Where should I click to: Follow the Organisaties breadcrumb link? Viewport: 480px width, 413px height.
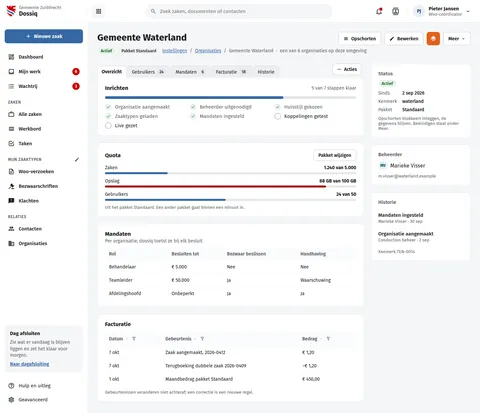point(208,51)
